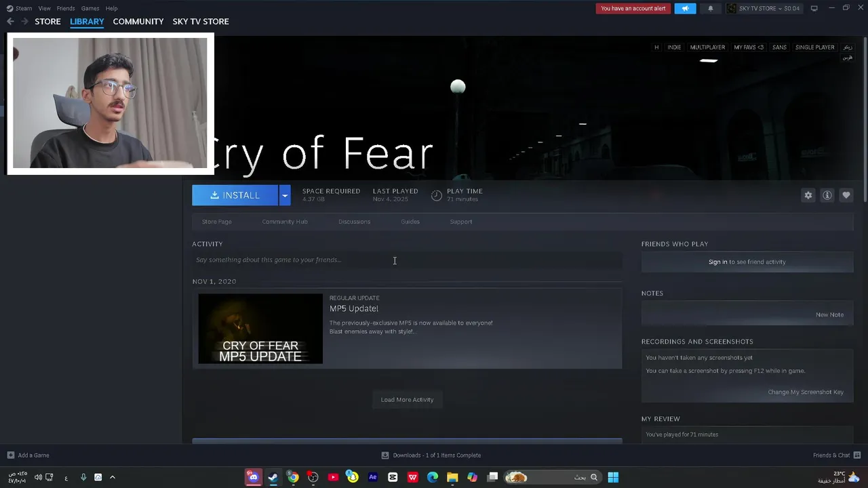Click the account alert red banner
Viewport: 868px width, 488px height.
point(634,8)
